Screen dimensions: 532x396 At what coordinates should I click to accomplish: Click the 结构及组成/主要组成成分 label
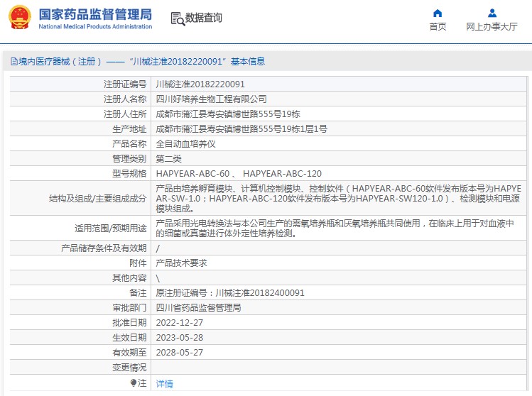98,198
